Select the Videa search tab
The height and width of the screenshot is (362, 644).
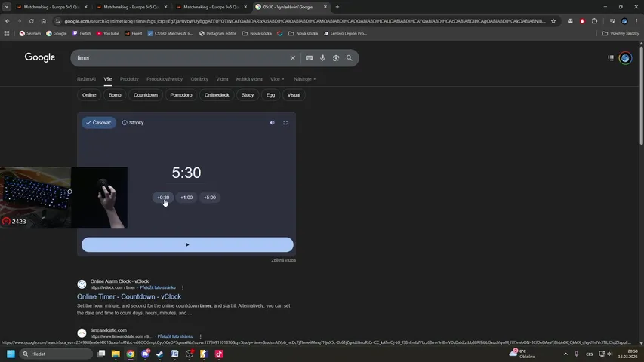pyautogui.click(x=222, y=79)
